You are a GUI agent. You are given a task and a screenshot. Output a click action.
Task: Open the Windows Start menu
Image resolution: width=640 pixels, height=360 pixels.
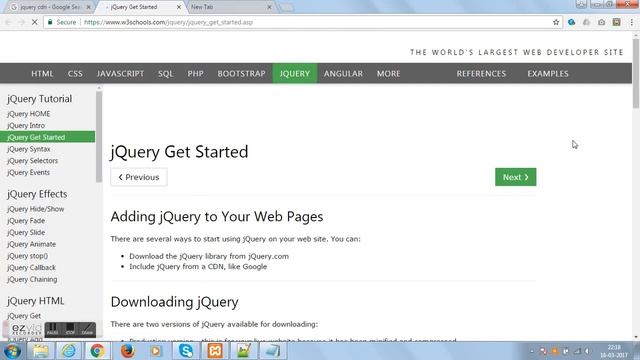click(12, 351)
